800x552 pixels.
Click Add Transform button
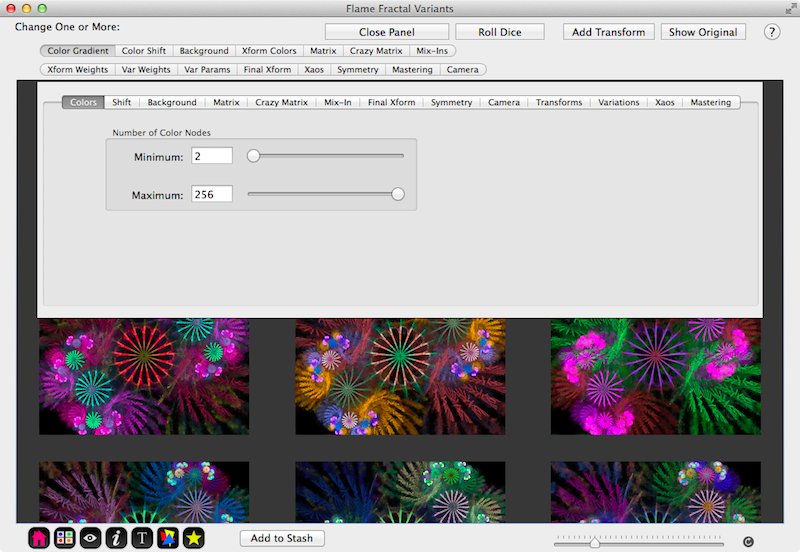click(x=609, y=32)
